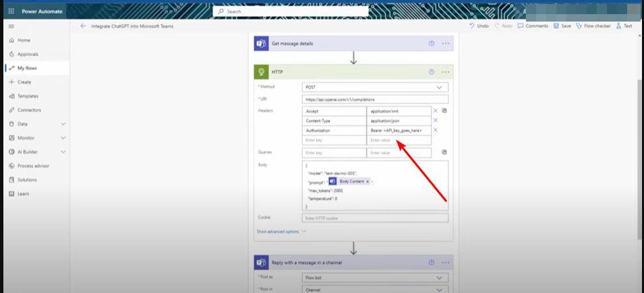This screenshot has height=293, width=644.
Task: Open the Post in dropdown showing Channel
Action: coord(375,290)
